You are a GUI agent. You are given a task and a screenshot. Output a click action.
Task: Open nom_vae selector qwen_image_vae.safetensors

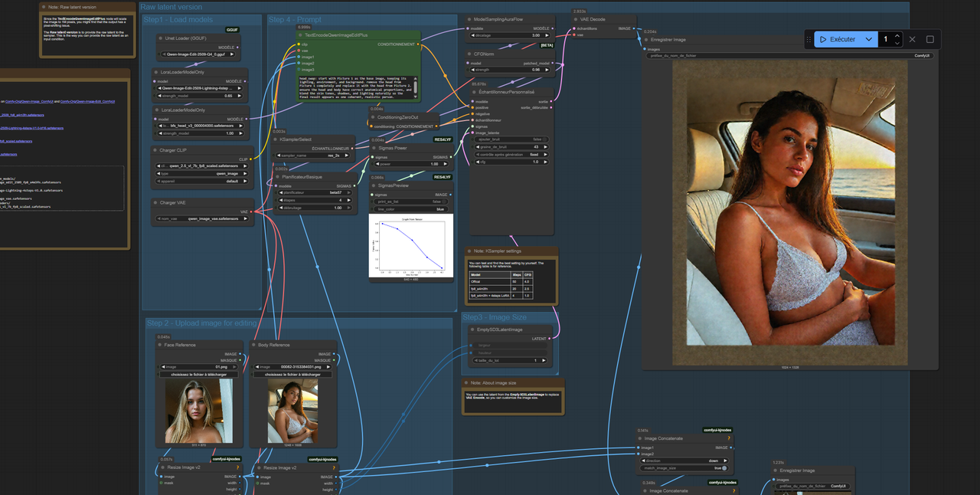click(201, 218)
